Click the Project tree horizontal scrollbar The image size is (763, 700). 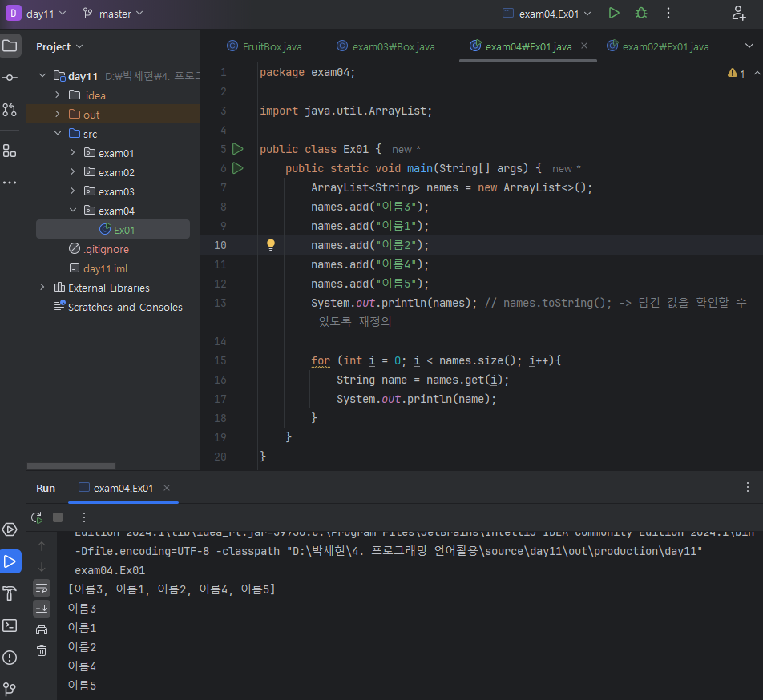point(71,465)
